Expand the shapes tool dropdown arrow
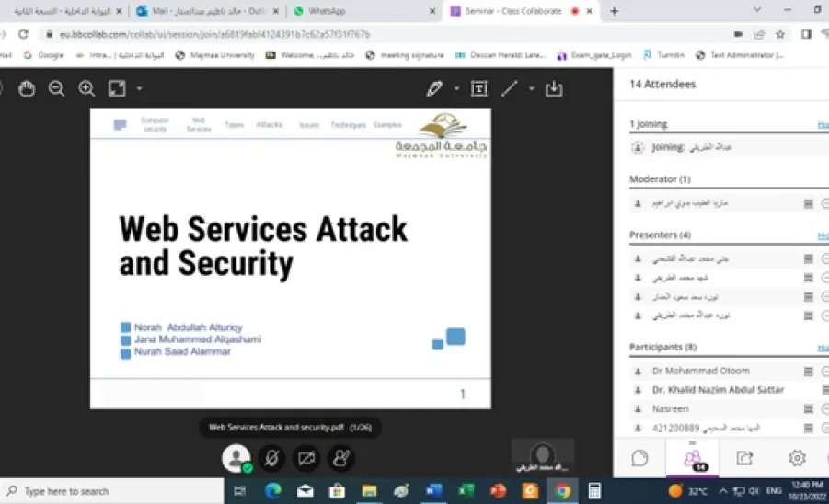This screenshot has height=504, width=829. tap(531, 89)
